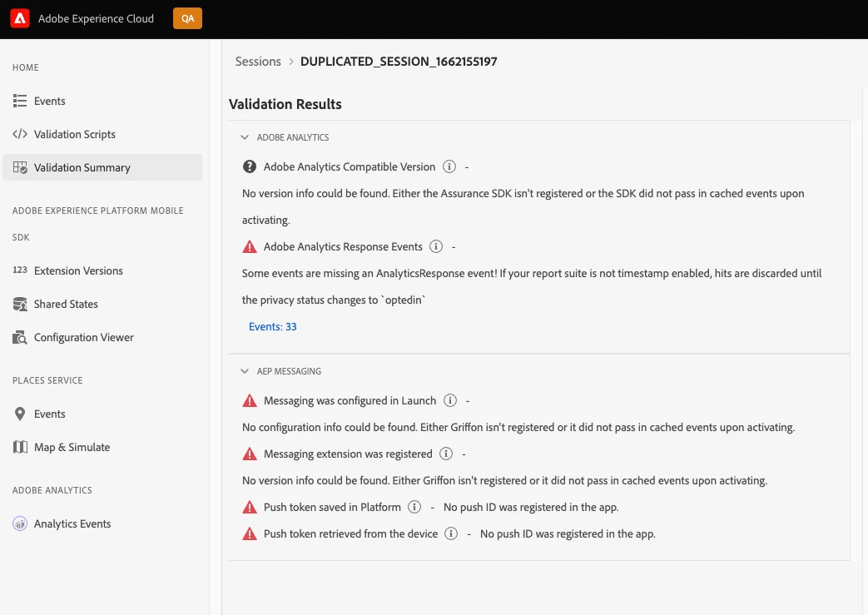Click the Shared States database icon

(x=20, y=304)
